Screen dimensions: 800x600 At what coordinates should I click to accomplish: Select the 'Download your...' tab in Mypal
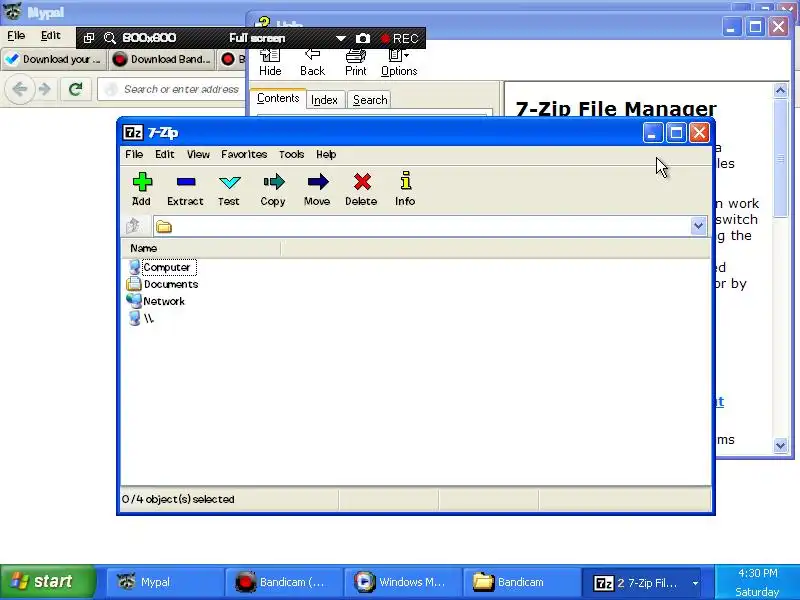coord(53,59)
